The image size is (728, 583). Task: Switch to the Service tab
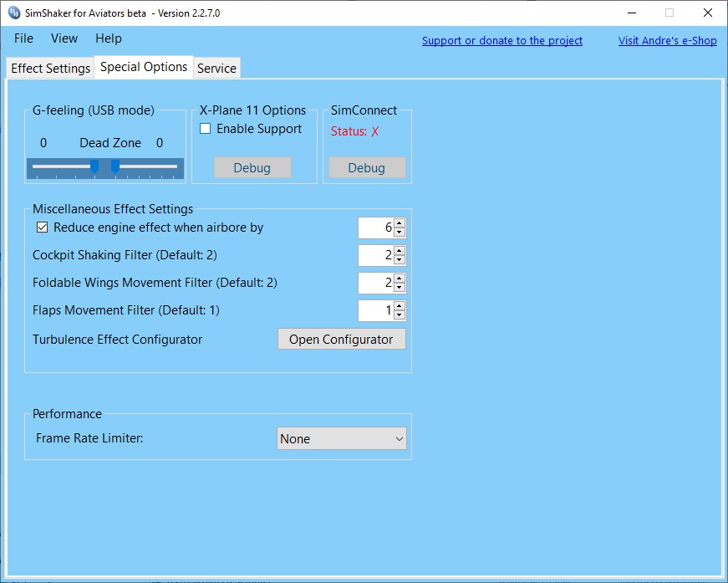(x=216, y=68)
